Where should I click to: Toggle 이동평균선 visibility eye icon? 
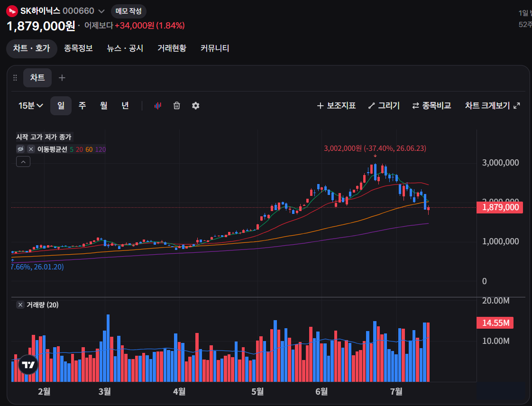pyautogui.click(x=21, y=149)
